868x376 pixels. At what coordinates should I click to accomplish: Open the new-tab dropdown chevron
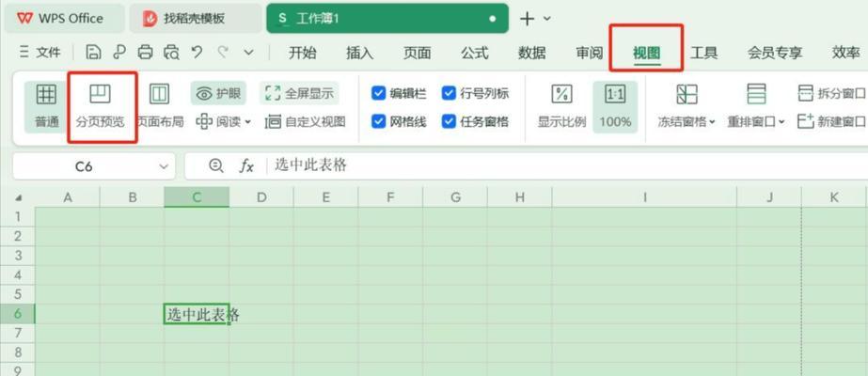[547, 19]
